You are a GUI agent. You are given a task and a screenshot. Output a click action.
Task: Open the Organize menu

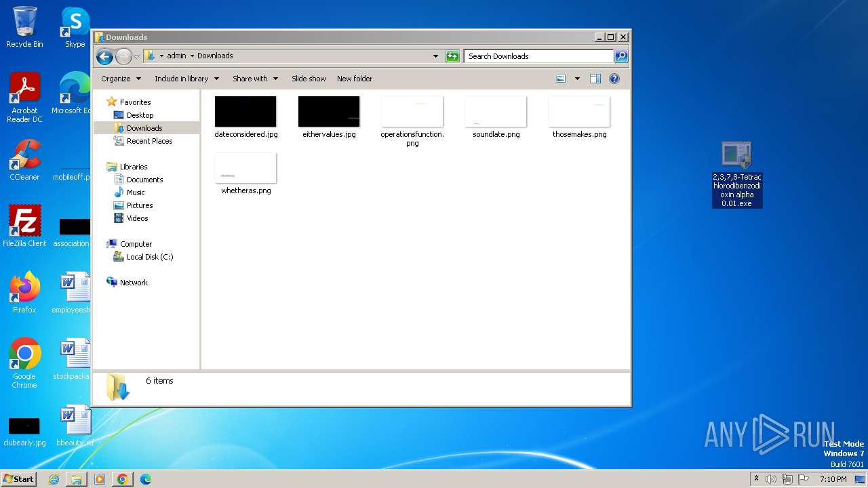[x=121, y=79]
